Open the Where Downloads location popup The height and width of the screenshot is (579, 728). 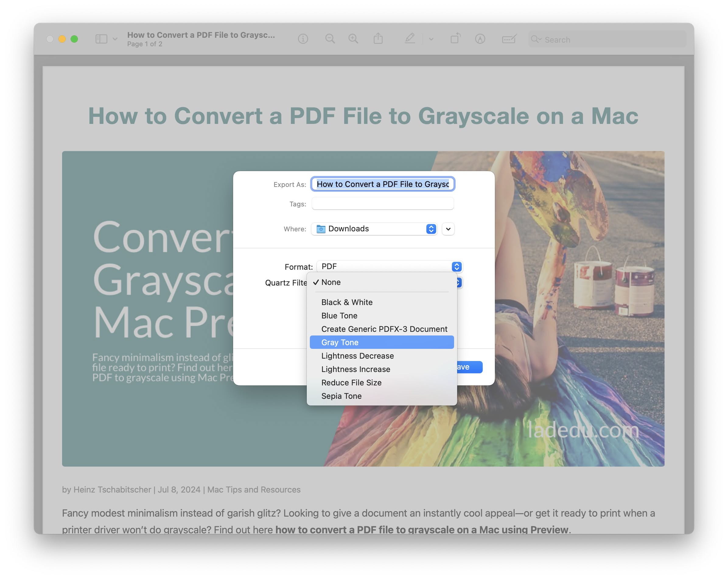(374, 229)
